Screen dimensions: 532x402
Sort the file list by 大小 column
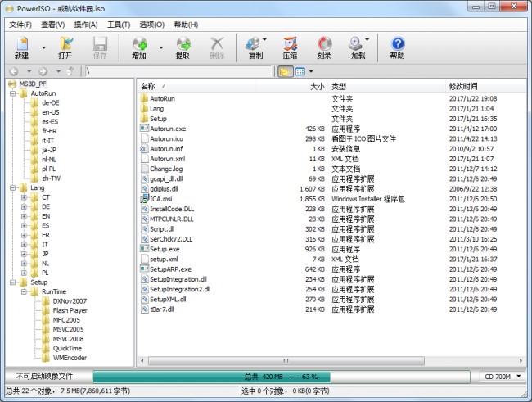pyautogui.click(x=317, y=86)
